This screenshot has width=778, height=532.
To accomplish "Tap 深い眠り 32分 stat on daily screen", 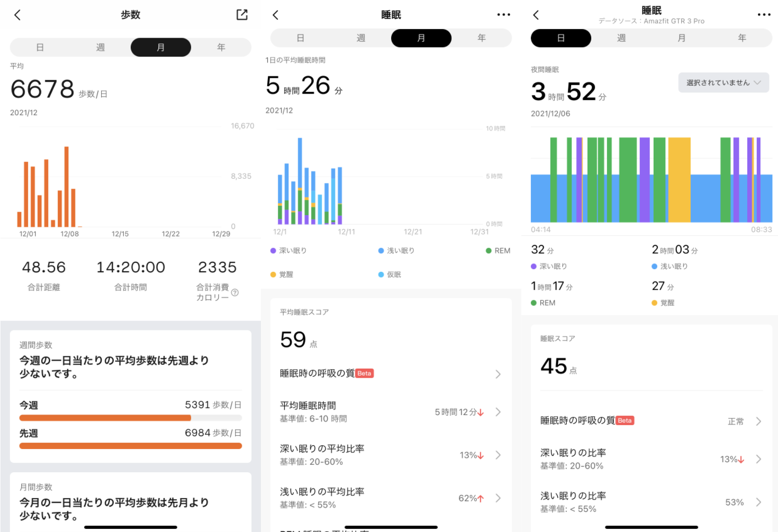I will [x=549, y=257].
